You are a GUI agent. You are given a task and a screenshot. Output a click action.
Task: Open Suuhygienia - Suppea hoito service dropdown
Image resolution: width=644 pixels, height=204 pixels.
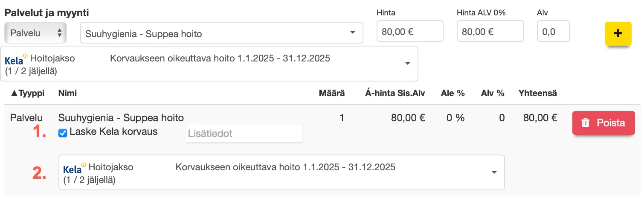coord(221,33)
